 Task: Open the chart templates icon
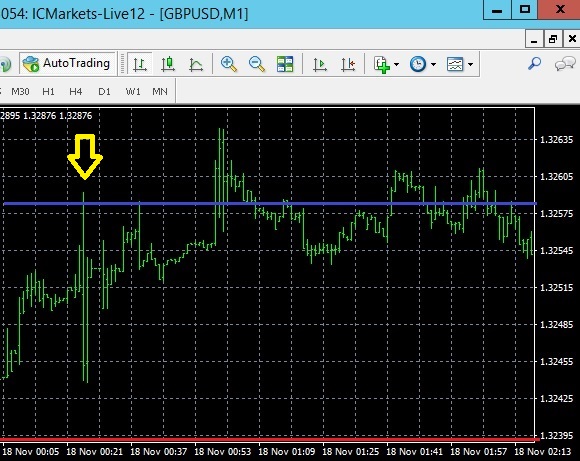point(455,64)
